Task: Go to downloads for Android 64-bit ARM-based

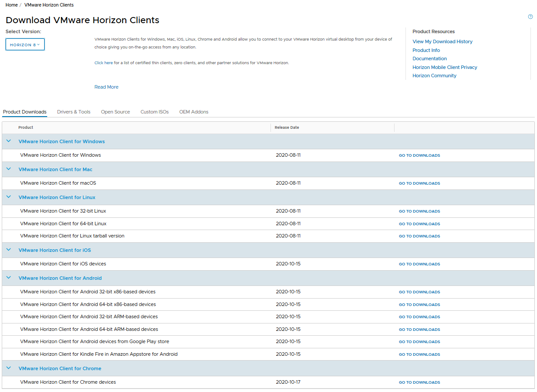Action: coord(419,330)
